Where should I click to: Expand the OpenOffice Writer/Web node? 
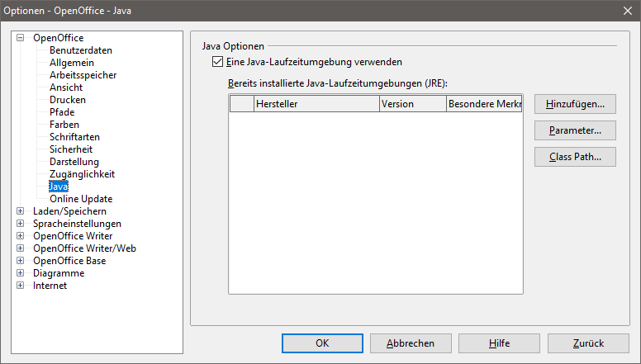point(20,248)
